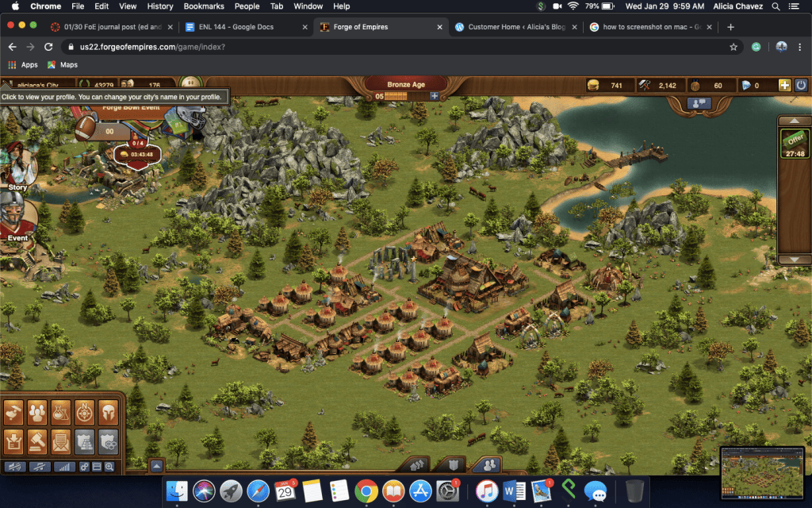The image size is (812, 508).
Task: Open the Messages envelope icon
Action: click(60, 441)
